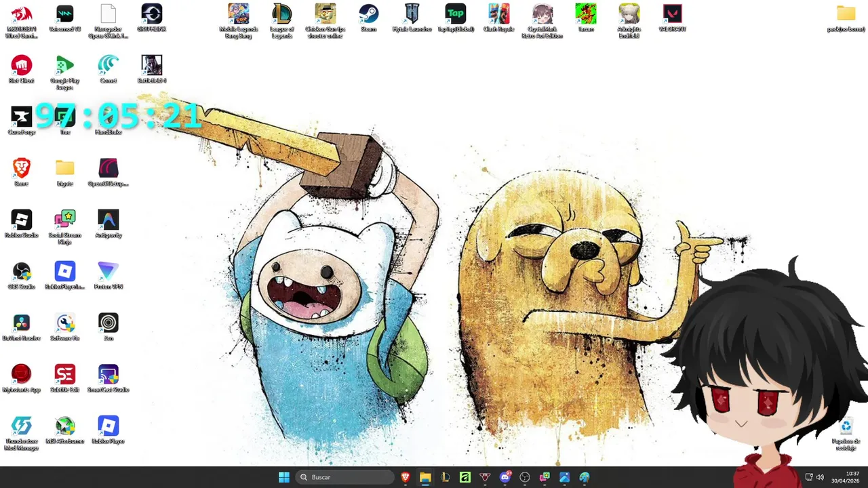Open Subtitle Edit desktop shortcut
Screen dimensions: 868x488
pyautogui.click(x=64, y=380)
